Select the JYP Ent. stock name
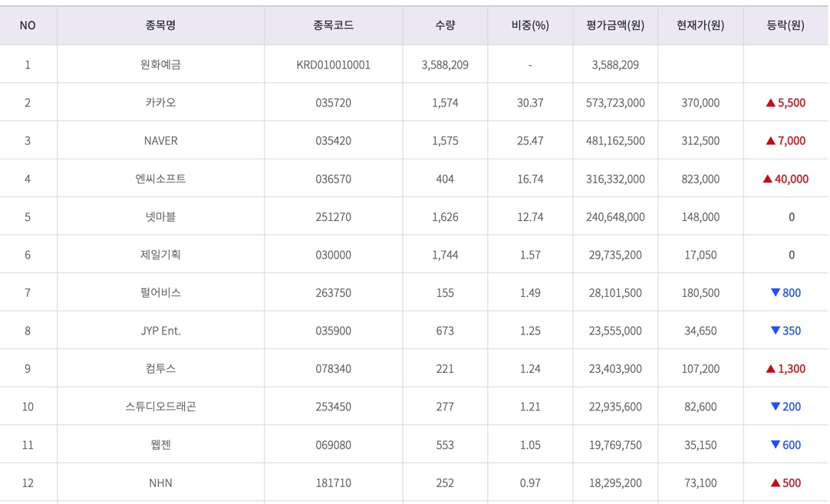This screenshot has height=504, width=830. click(160, 331)
